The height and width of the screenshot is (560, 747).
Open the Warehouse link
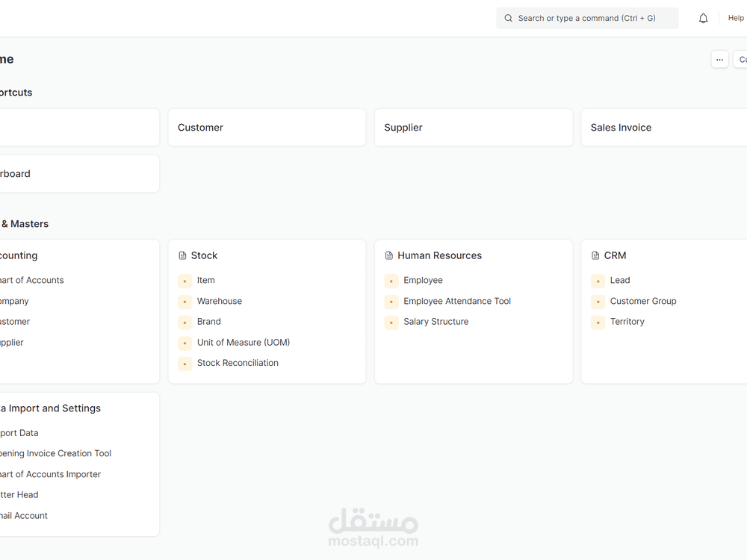click(220, 301)
